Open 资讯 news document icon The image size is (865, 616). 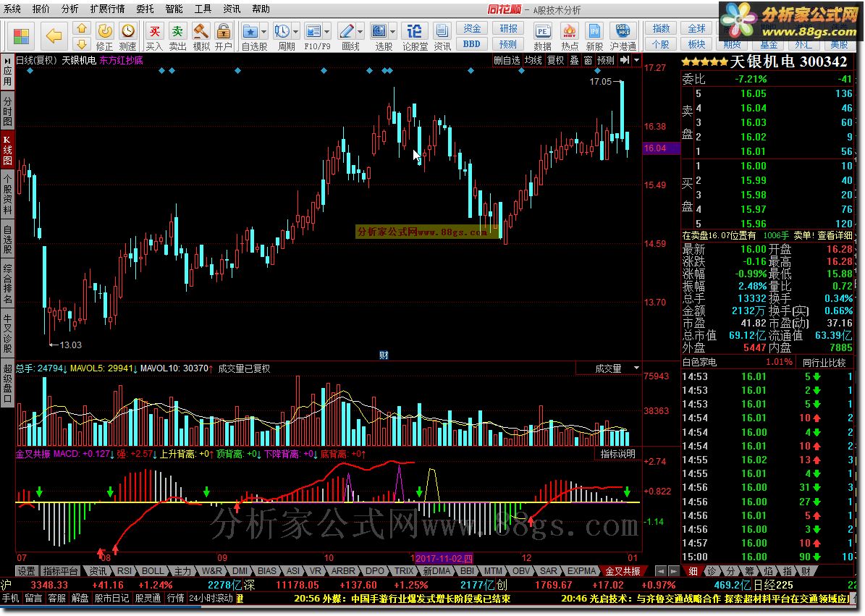click(x=442, y=36)
